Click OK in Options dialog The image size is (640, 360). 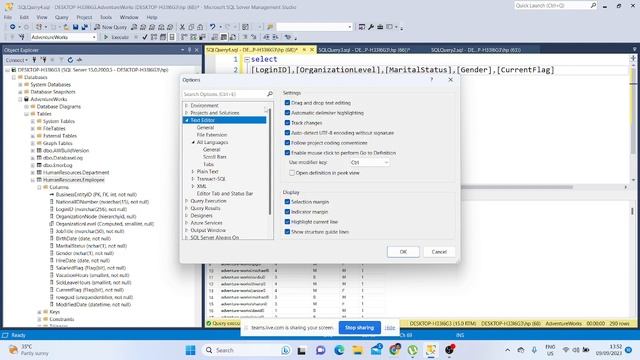(403, 252)
